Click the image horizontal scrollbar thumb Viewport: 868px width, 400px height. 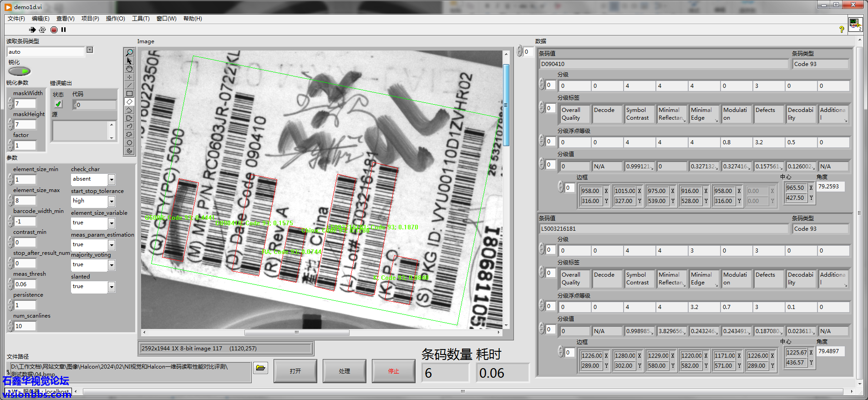click(x=297, y=333)
